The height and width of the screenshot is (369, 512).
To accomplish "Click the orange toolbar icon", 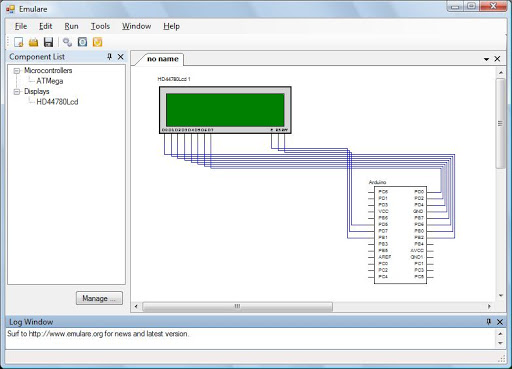I will tap(97, 42).
